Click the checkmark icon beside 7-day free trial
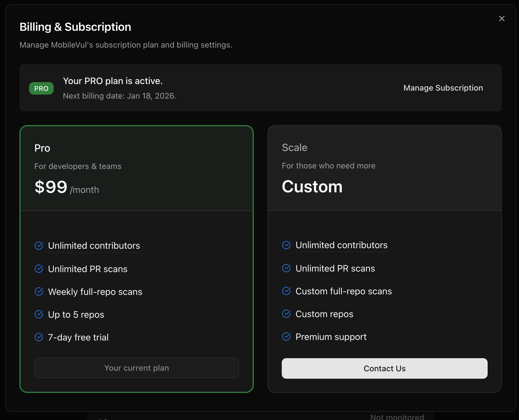 coord(39,337)
